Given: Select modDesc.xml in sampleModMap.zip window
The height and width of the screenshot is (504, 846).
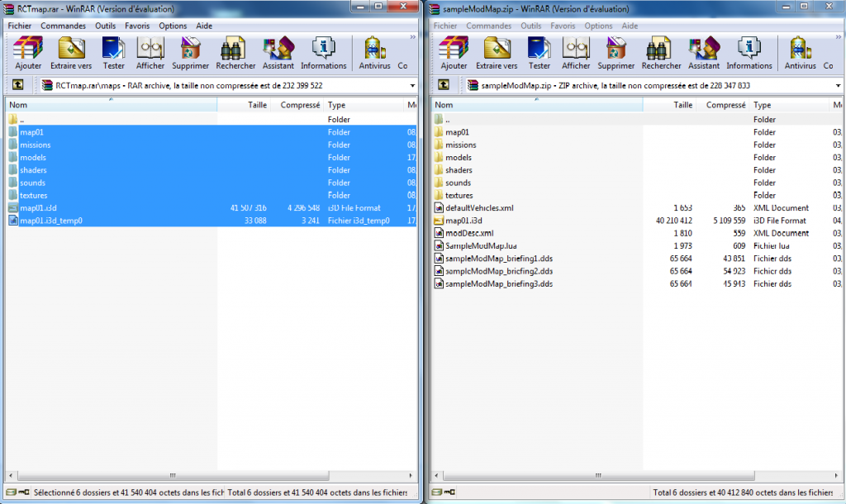Looking at the screenshot, I should coord(469,233).
